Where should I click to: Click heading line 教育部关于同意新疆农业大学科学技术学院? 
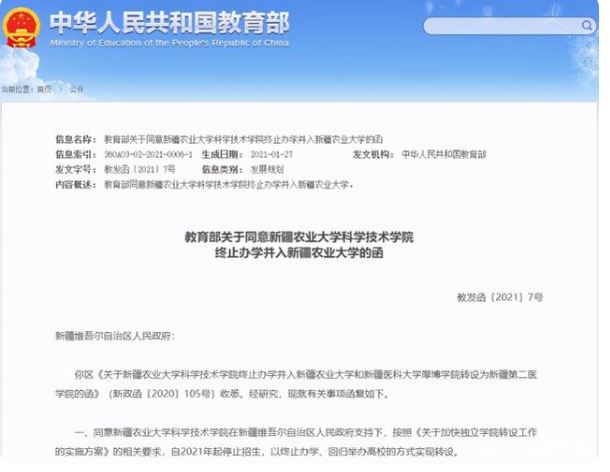[299, 237]
